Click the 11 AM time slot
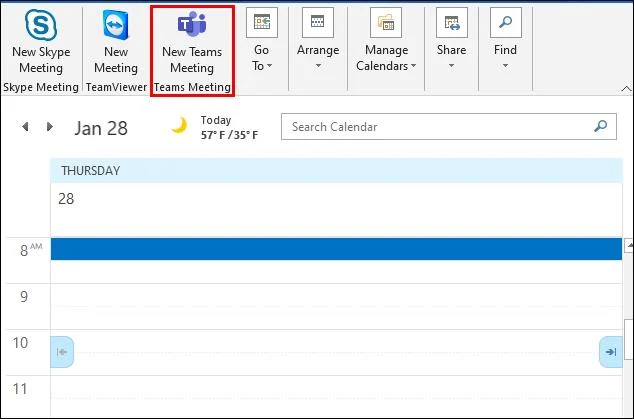 click(336, 396)
